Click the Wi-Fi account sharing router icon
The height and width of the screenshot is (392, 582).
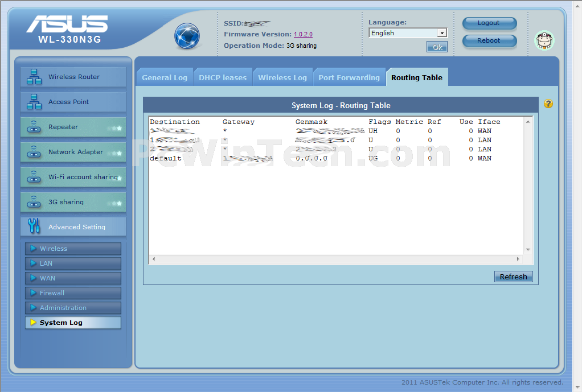pos(34,177)
